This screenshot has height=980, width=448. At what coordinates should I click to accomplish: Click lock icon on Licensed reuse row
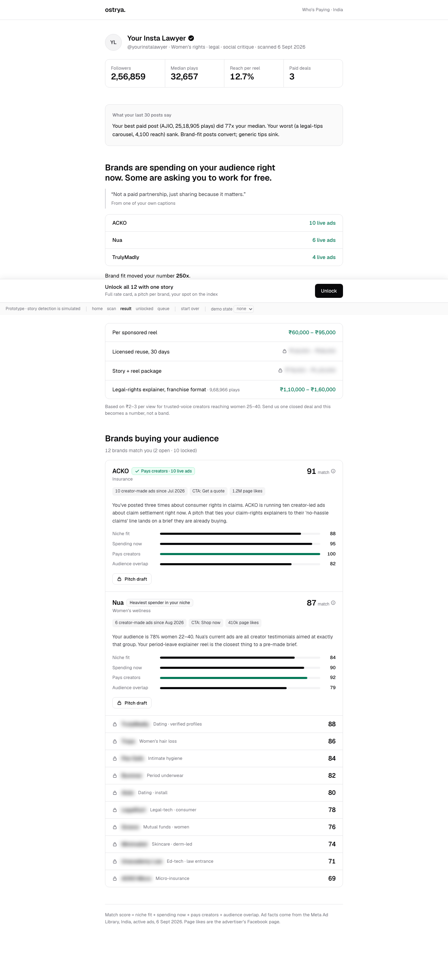(x=285, y=351)
